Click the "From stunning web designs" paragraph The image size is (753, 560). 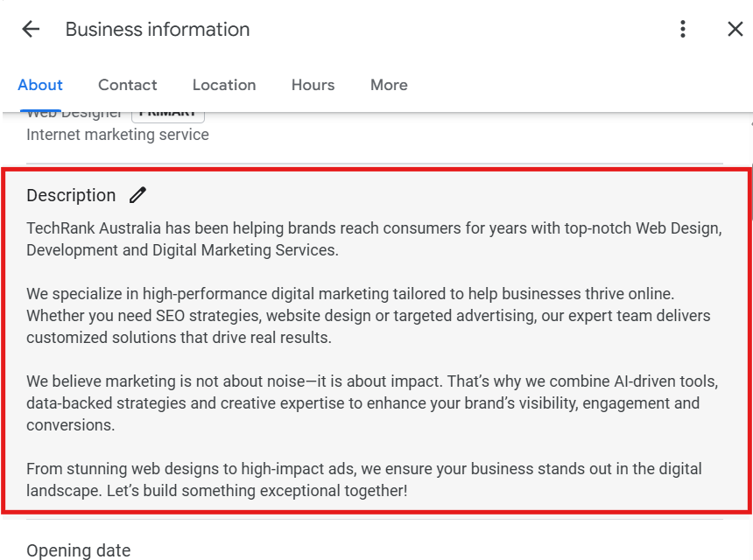tap(363, 479)
